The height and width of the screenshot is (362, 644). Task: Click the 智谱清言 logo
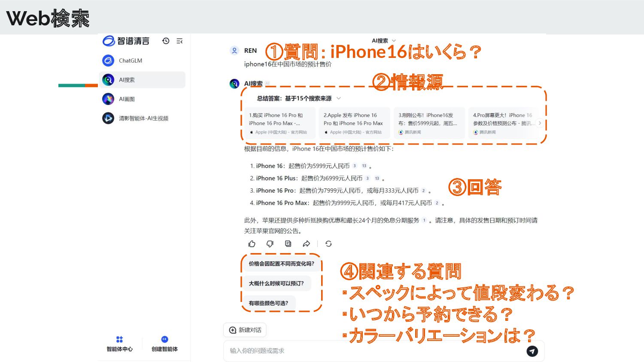click(126, 41)
